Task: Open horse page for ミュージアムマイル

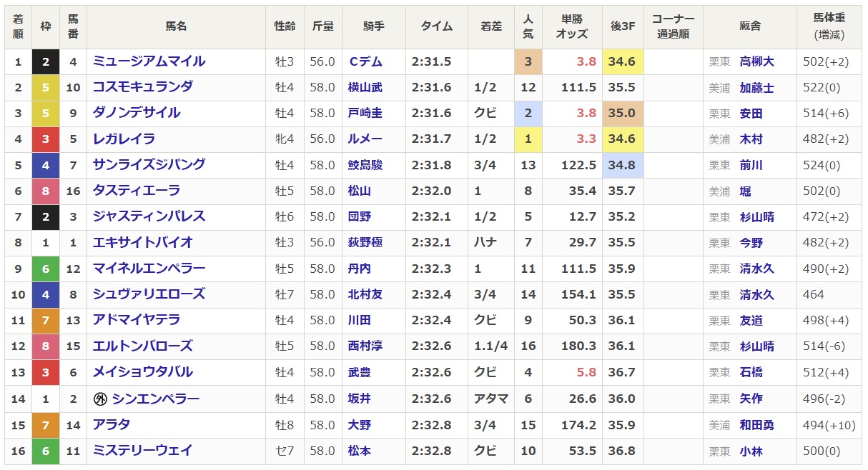Action: coord(149,61)
